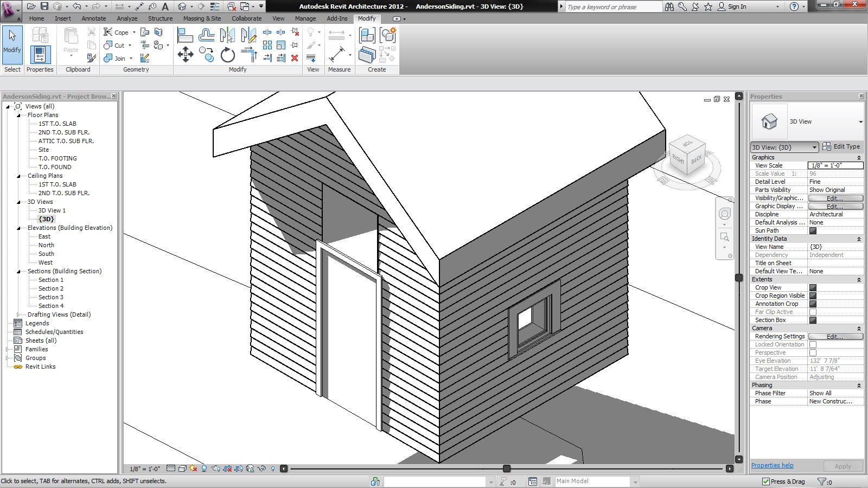Collapse the Floor Plans tree node
Screen dimensions: 868x488
tap(18, 115)
